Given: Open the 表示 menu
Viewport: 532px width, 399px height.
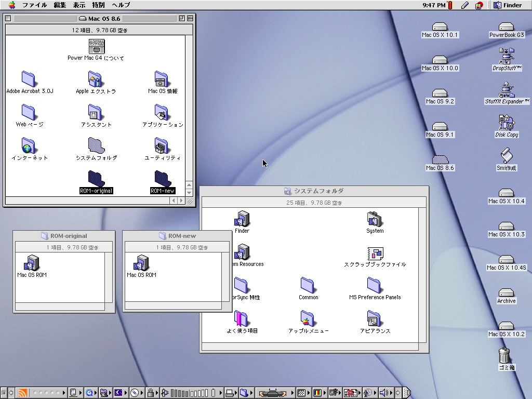Looking at the screenshot, I should [79, 5].
